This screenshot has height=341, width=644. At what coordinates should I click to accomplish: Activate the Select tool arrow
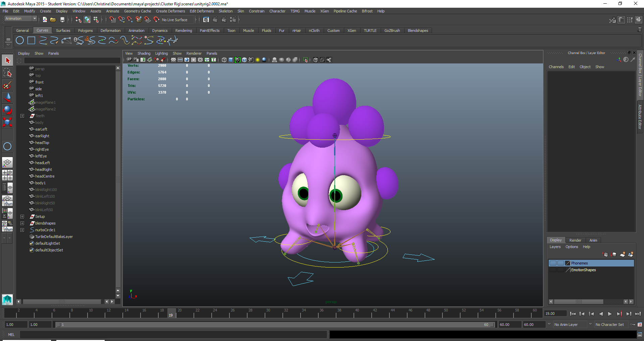click(7, 60)
